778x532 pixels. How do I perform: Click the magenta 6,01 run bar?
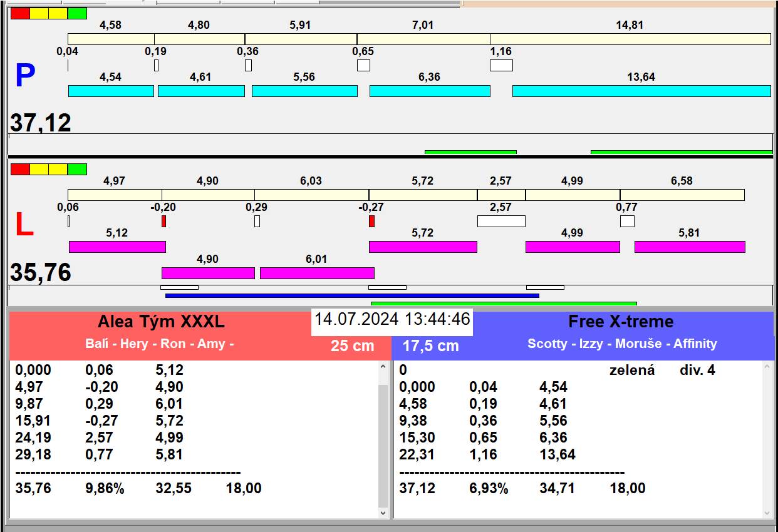pyautogui.click(x=317, y=273)
